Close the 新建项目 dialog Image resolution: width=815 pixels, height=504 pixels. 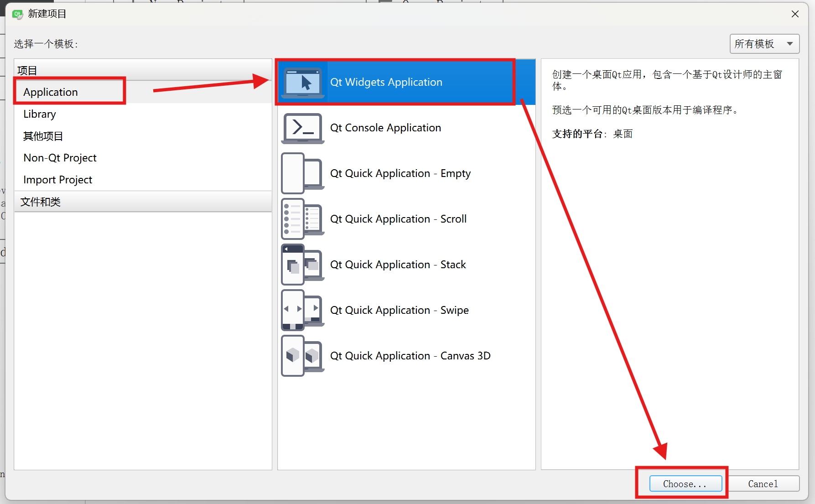point(795,14)
